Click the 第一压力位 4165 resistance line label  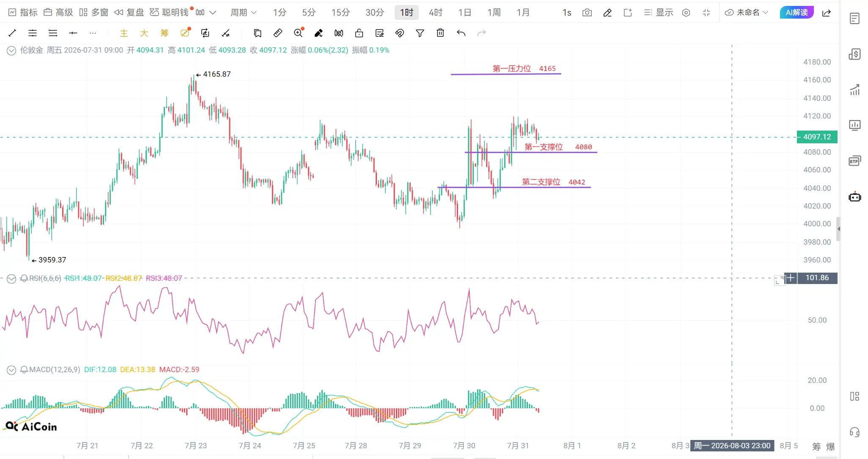pyautogui.click(x=524, y=68)
